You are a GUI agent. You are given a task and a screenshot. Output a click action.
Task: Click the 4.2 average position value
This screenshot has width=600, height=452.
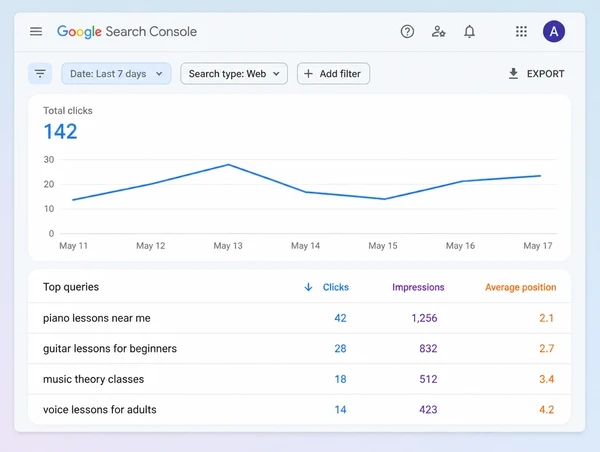[546, 410]
